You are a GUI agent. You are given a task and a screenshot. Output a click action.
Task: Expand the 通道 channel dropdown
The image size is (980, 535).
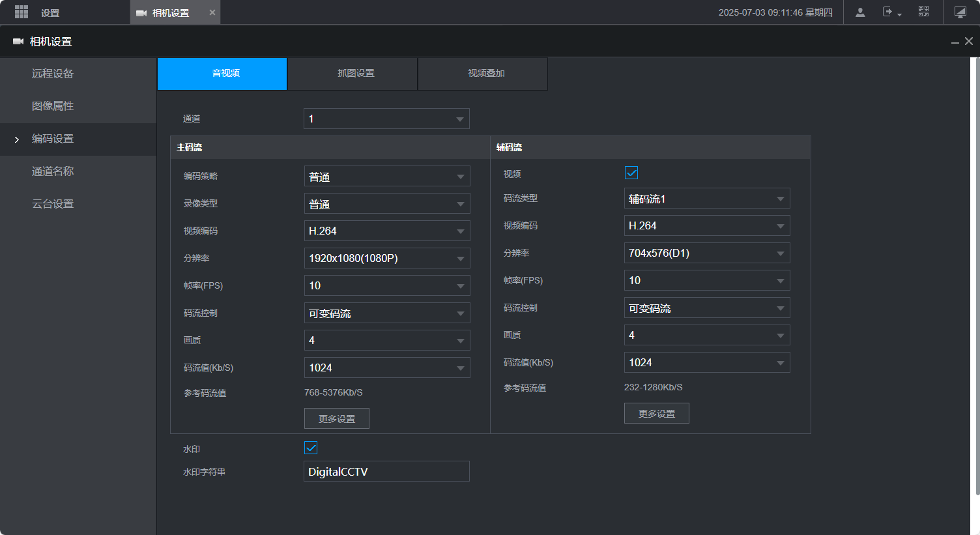pyautogui.click(x=386, y=119)
